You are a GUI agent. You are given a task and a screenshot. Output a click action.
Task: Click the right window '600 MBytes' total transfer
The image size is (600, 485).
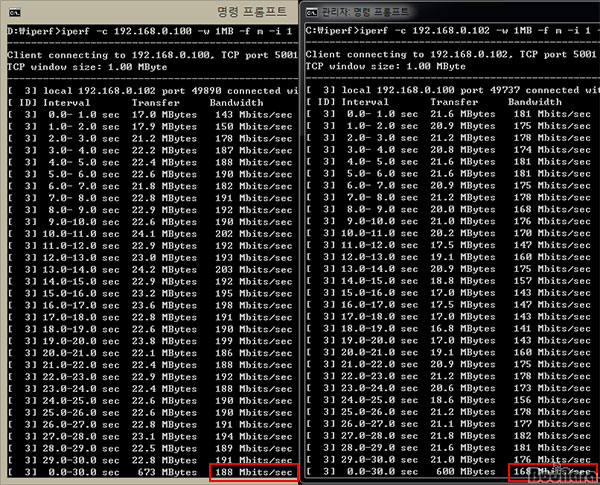pos(466,472)
